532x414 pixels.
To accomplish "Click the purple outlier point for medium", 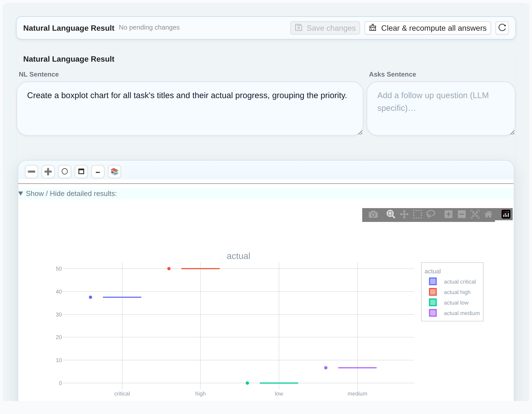I will 326,368.
